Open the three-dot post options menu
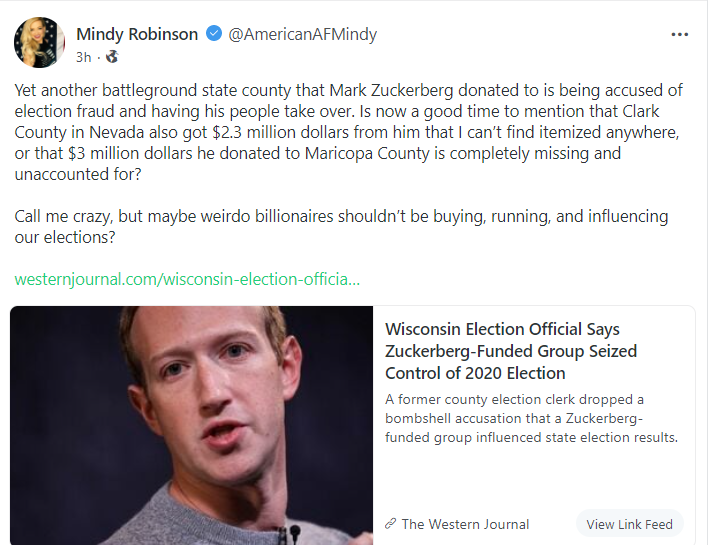The image size is (708, 545). pyautogui.click(x=680, y=34)
